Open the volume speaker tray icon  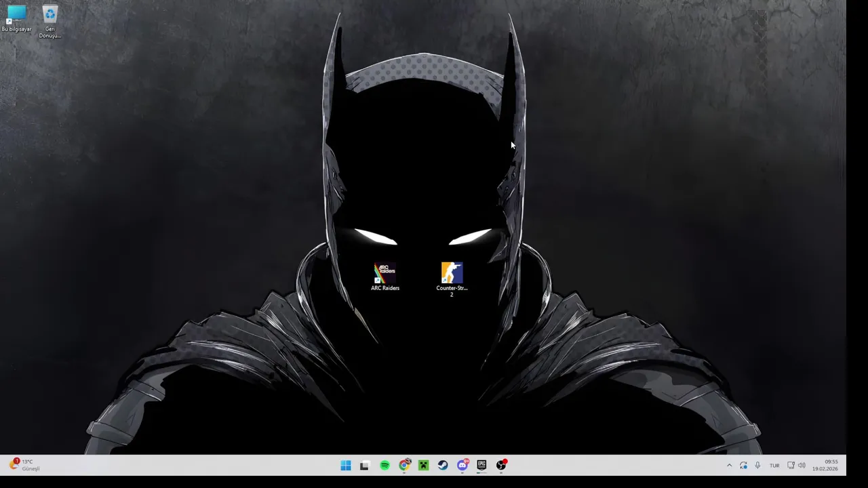click(802, 466)
